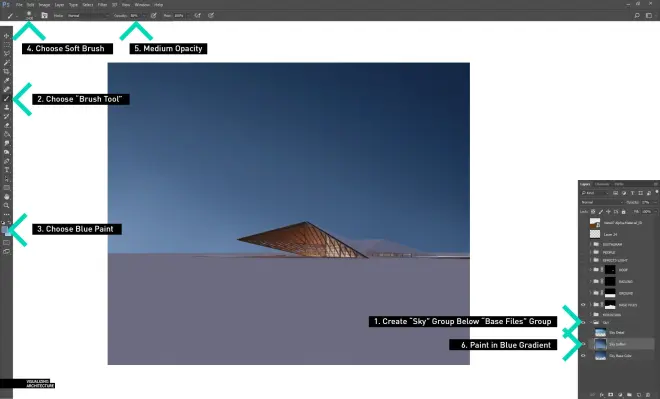Screen dimensions: 660x399
Task: Toggle visibility of Sky Detail layer
Action: (x=583, y=332)
